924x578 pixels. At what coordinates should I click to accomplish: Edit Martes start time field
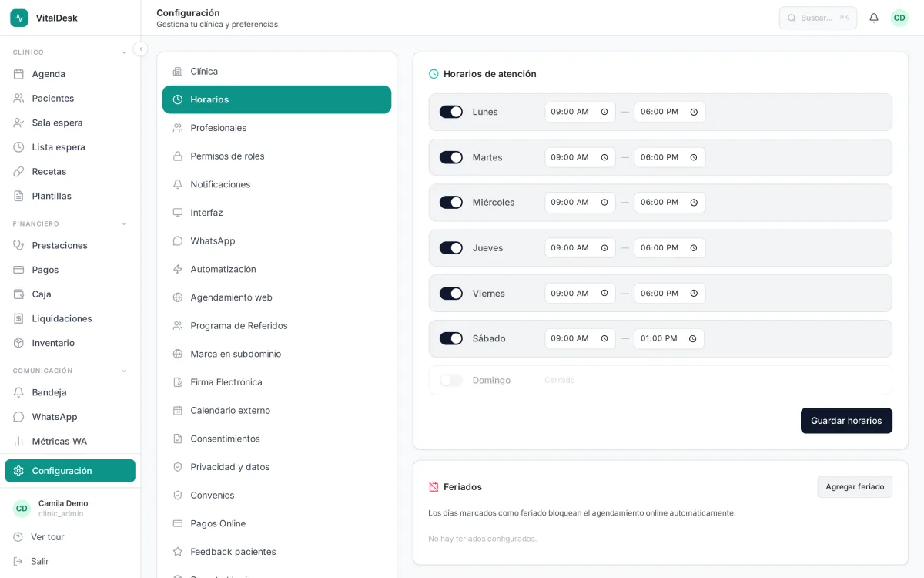click(x=580, y=157)
